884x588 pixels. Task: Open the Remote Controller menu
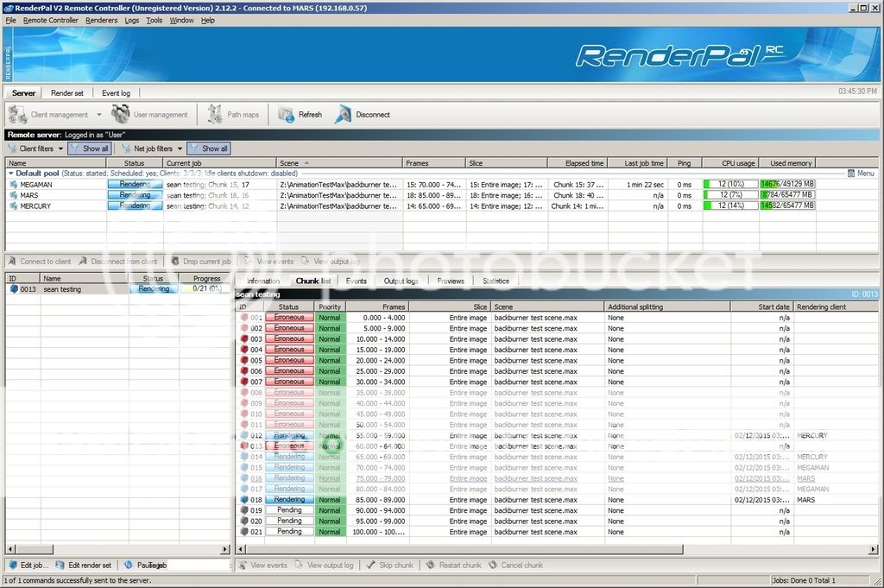pyautogui.click(x=51, y=21)
